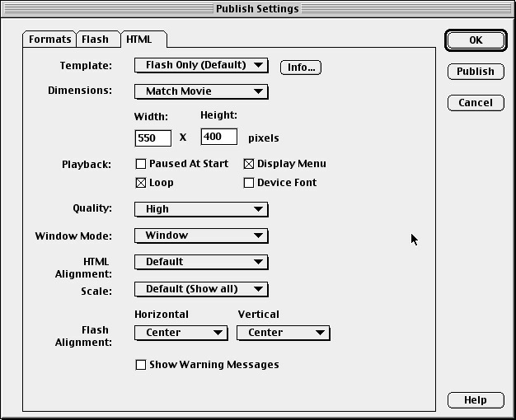516x420 pixels.
Task: Select the HTML tab
Action: pos(143,40)
